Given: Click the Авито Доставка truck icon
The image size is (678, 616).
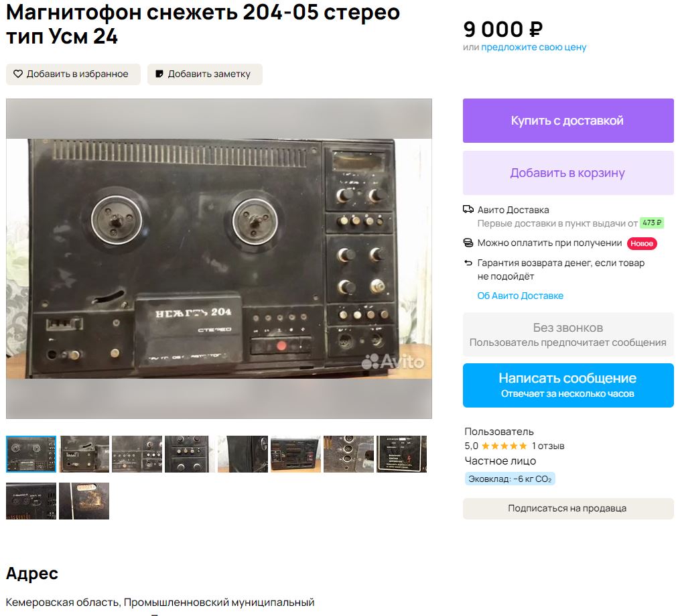Looking at the screenshot, I should click(468, 209).
